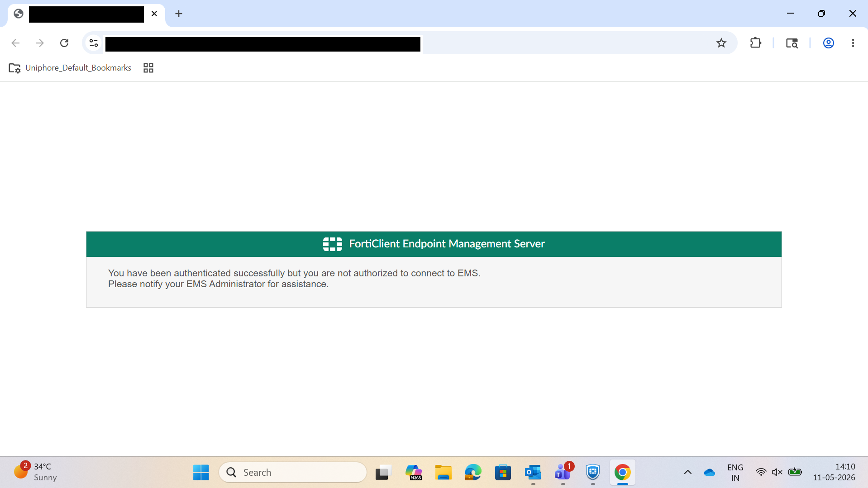This screenshot has height=488, width=868.
Task: Restore down the Chrome window
Action: pos(821,14)
